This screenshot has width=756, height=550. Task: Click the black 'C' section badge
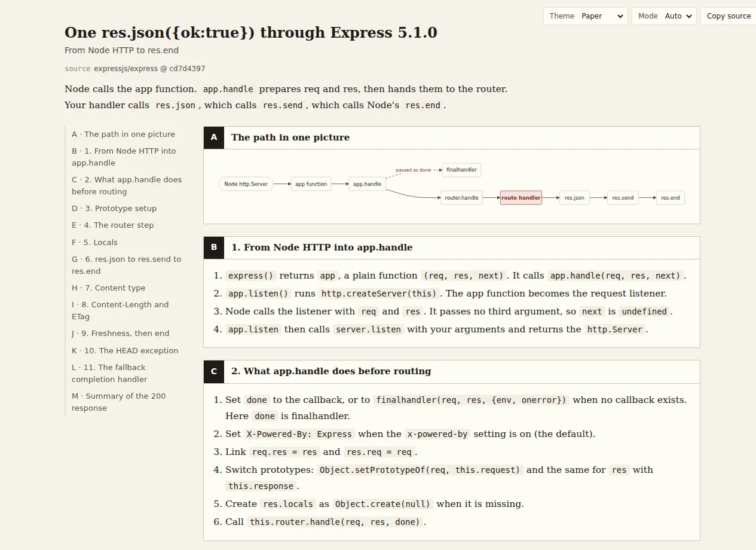pyautogui.click(x=214, y=371)
